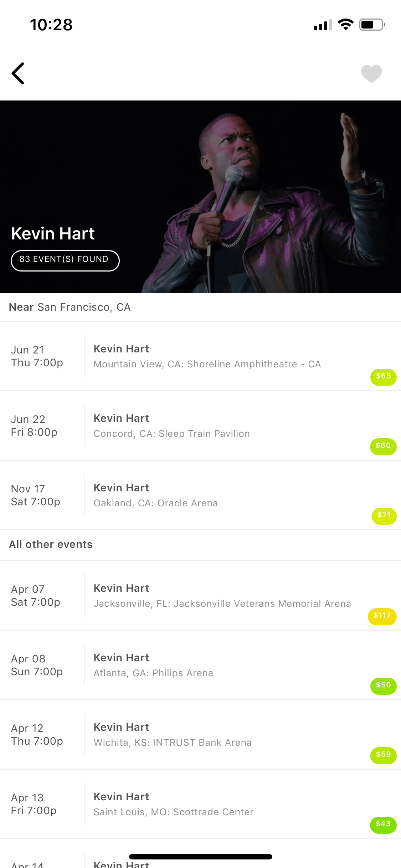This screenshot has width=401, height=868.
Task: Toggle the favorite heart icon
Action: (371, 74)
